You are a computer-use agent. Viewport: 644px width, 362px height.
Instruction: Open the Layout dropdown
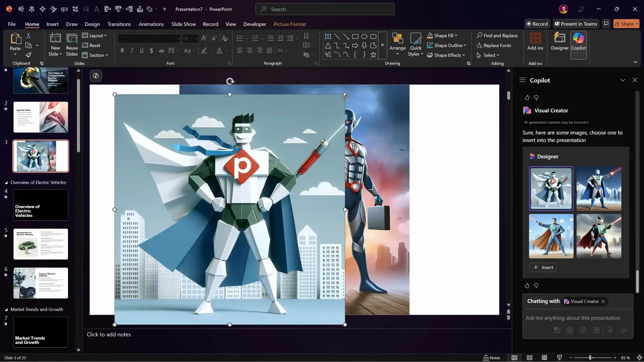point(95,36)
